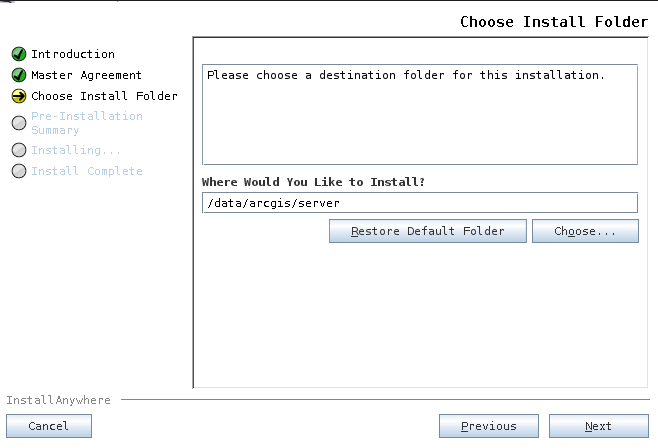Click the grey circle beside Installing...

19,150
